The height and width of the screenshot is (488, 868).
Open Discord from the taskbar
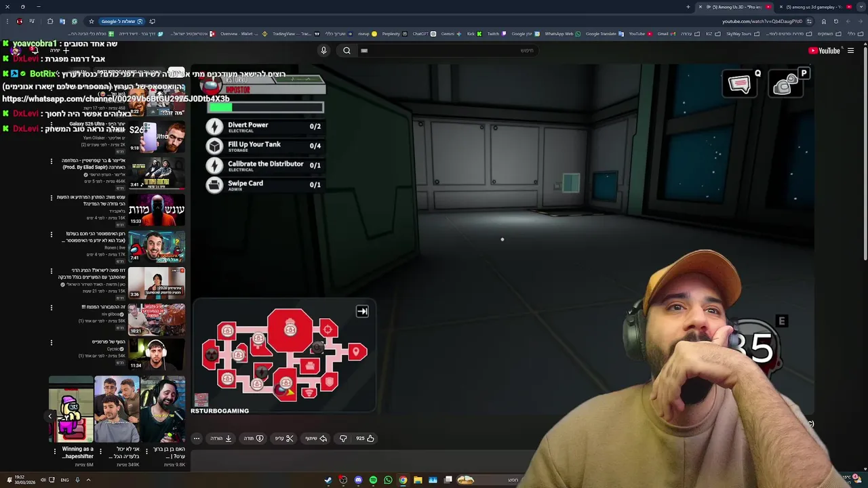click(358, 480)
